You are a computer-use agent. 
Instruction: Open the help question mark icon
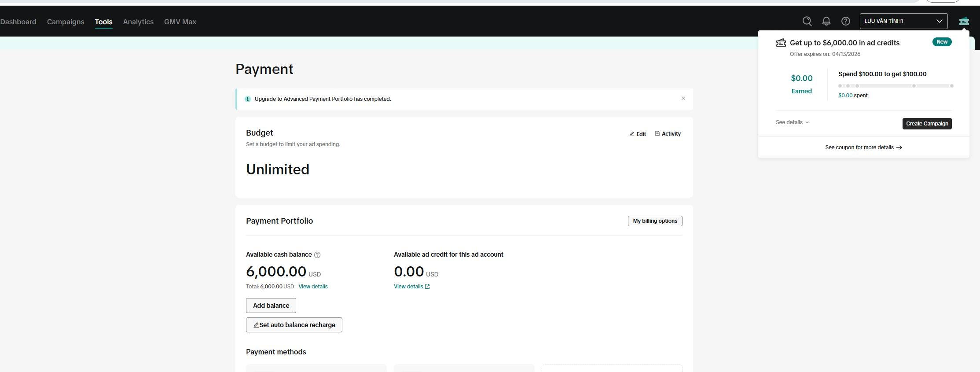pos(846,21)
